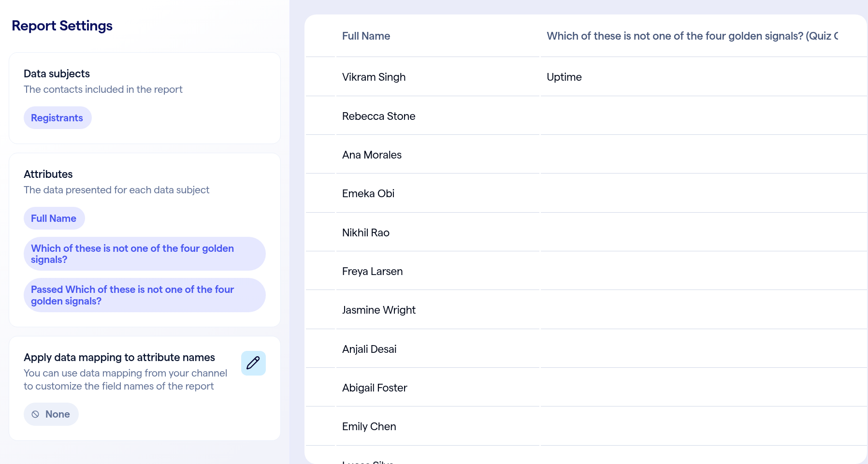Select the Registrants data subject chip

click(x=58, y=118)
